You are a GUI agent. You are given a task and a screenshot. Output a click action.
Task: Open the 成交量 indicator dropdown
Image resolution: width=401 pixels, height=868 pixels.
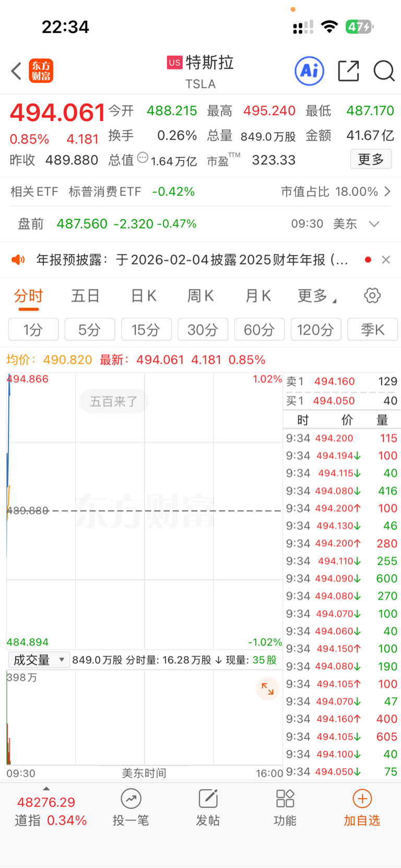pos(39,660)
